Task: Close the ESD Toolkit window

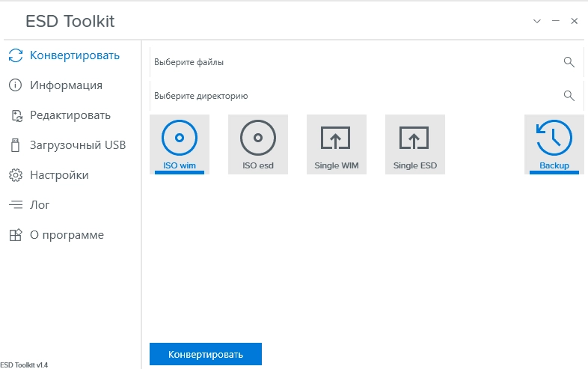Action: (x=574, y=21)
